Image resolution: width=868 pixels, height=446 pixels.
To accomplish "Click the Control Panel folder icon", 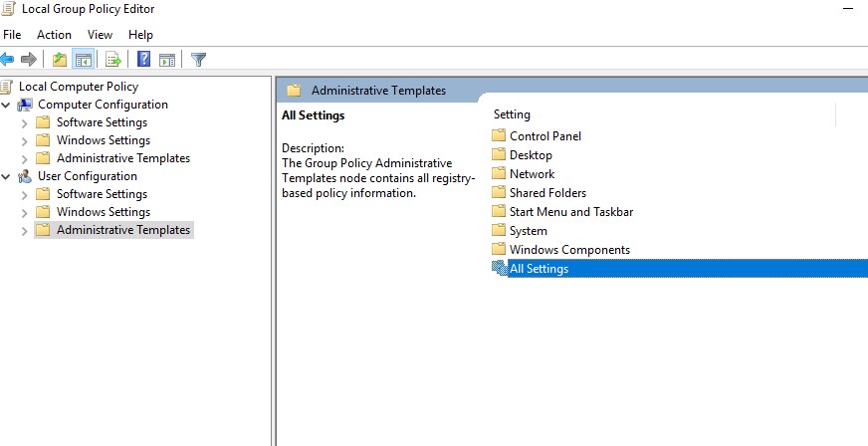I will click(x=499, y=135).
